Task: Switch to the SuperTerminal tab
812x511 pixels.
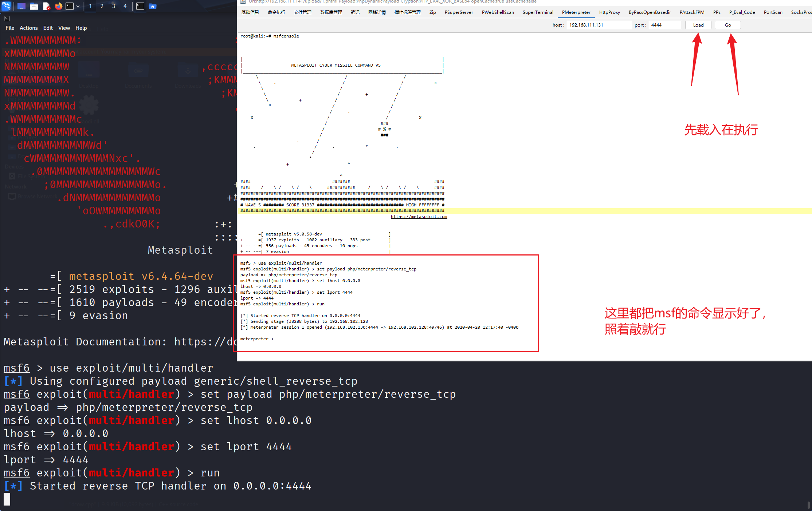Action: coord(538,12)
